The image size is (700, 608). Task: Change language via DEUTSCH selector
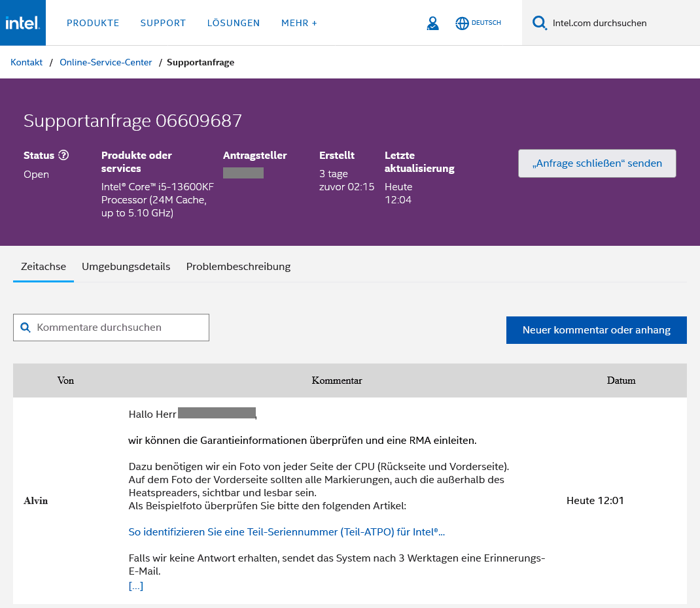[x=486, y=23]
